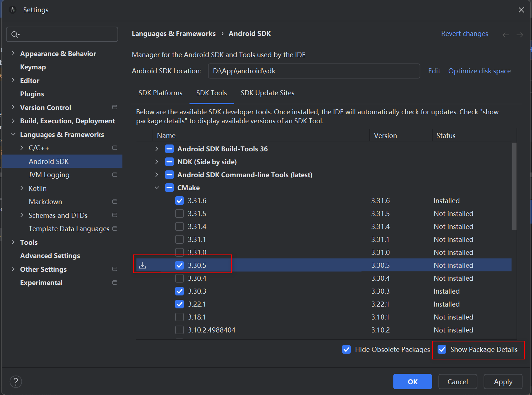This screenshot has height=395, width=532.
Task: Toggle Hide Obsolete Packages checkbox
Action: click(x=346, y=349)
